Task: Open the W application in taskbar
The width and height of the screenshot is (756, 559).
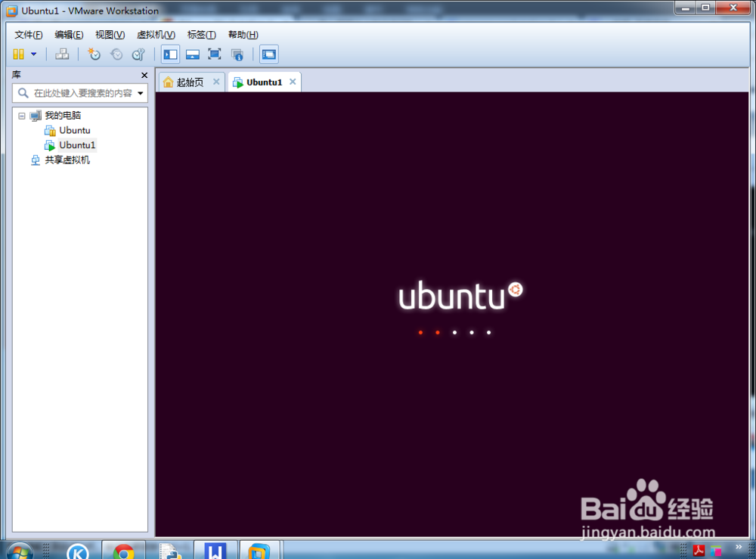Action: coord(215,551)
